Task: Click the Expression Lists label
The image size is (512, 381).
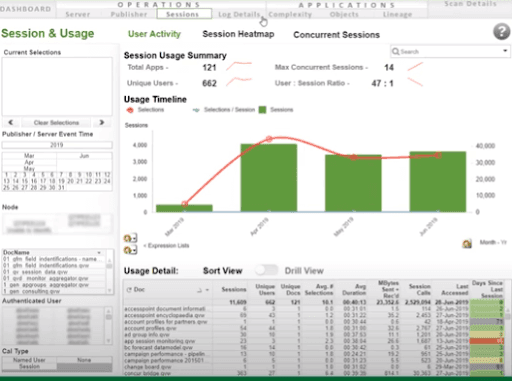Action: (166, 246)
